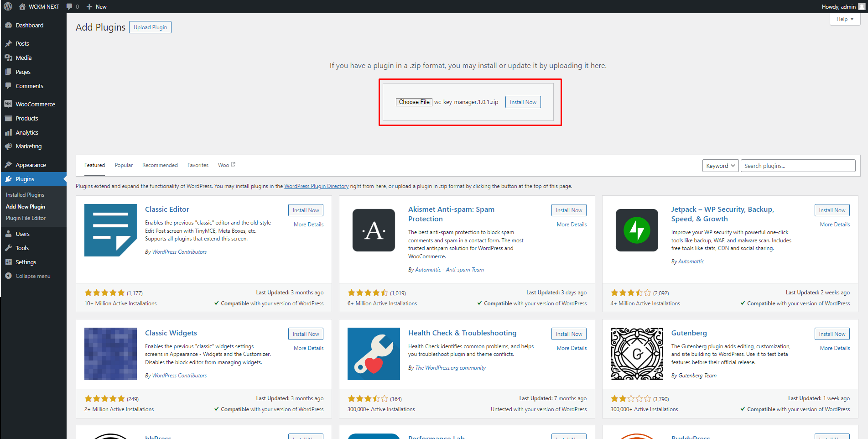
Task: Click the Classic Widgets star rating
Action: tap(104, 399)
